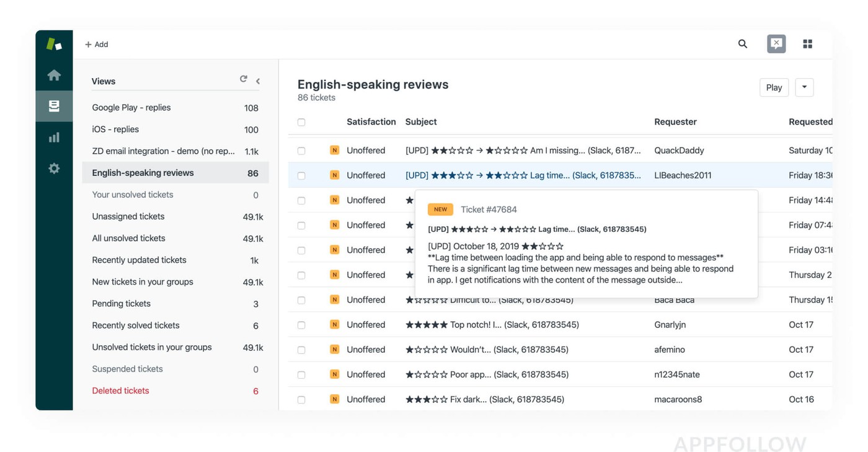Click the New status badge for Gnarlyjn ticket
Viewport: 868px width, 452px height.
pyautogui.click(x=335, y=324)
